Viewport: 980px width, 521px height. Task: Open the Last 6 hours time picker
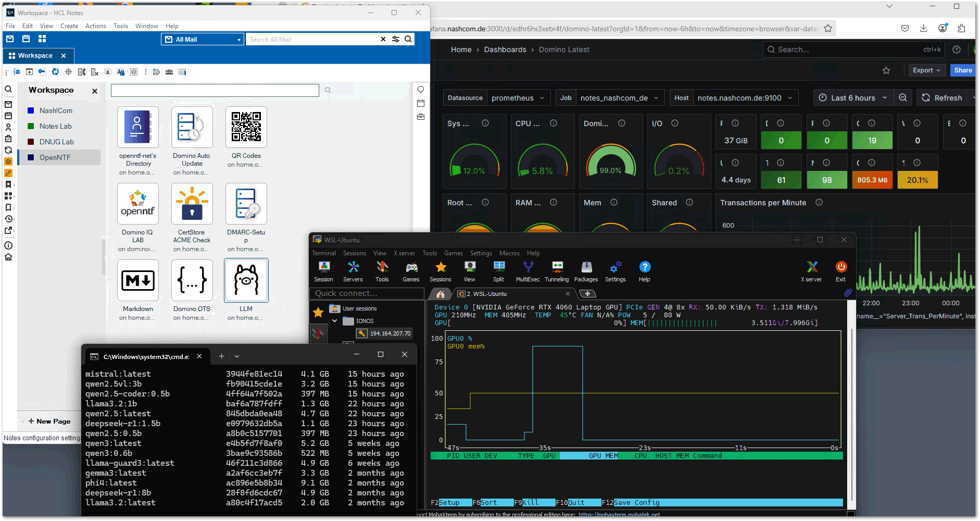[853, 98]
